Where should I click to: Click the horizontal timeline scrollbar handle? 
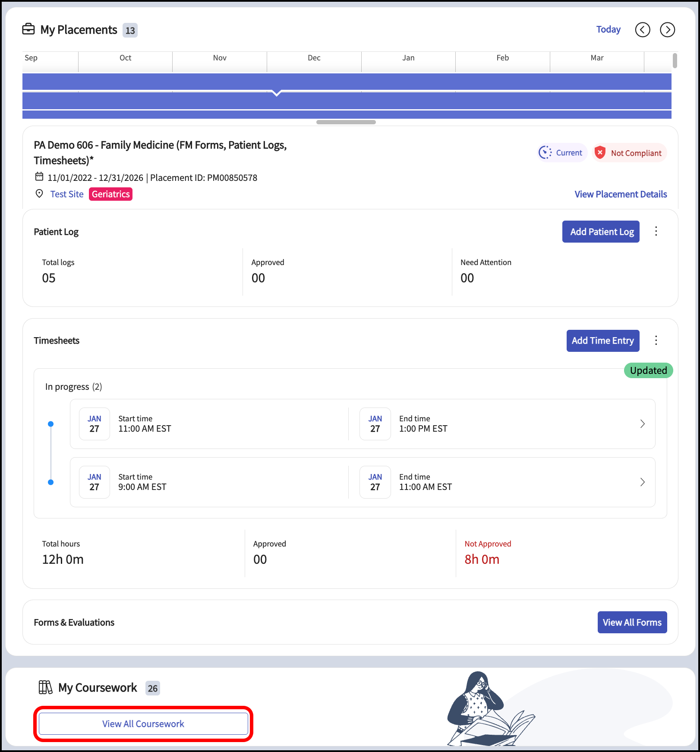346,122
